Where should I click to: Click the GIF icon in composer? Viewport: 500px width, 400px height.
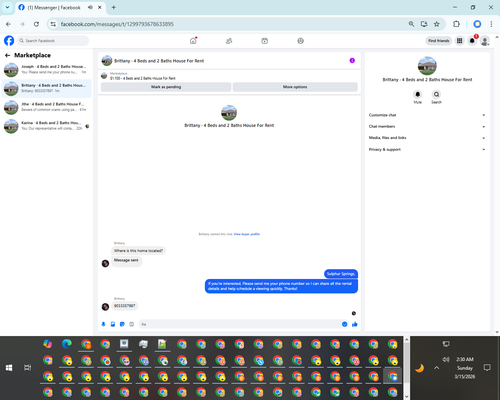tap(131, 324)
